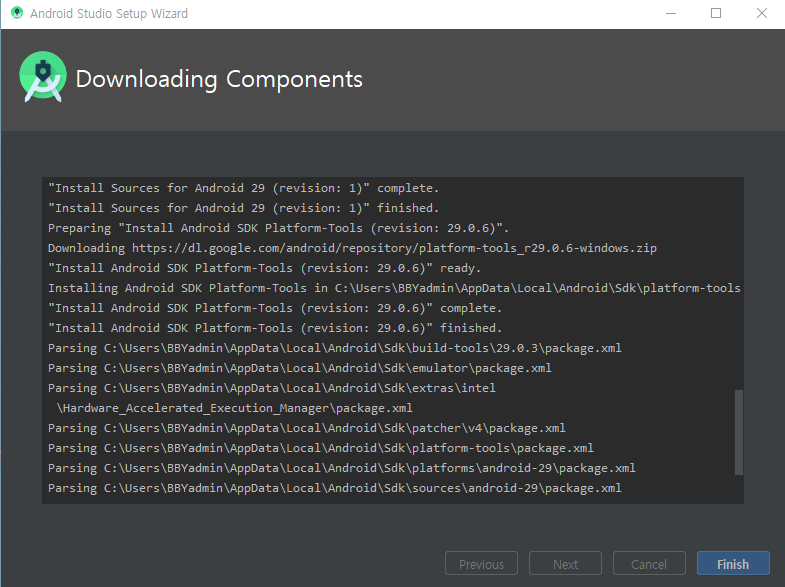Click the Installing Android SDK Platform-Tools line
785x587 pixels.
pyautogui.click(x=394, y=288)
